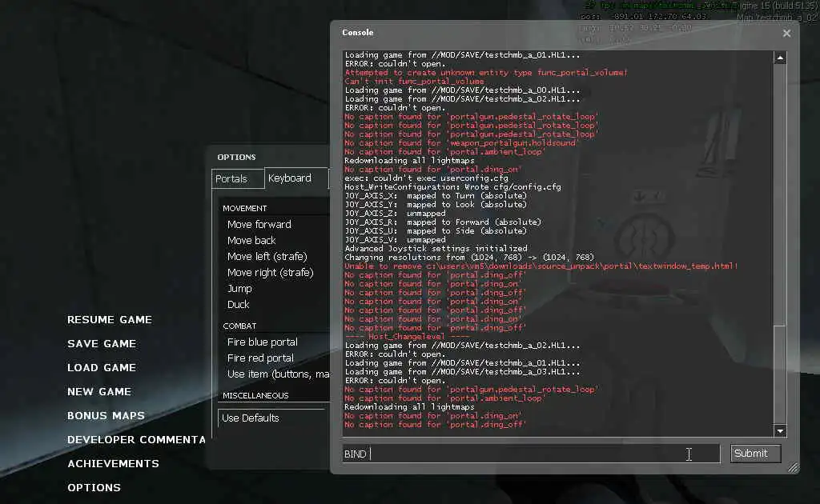Click the Use Defaults button
The height and width of the screenshot is (504, 820).
tap(271, 418)
